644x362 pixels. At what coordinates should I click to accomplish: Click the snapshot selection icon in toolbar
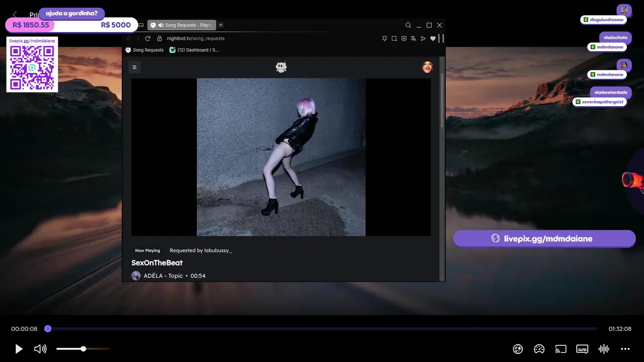coord(394,38)
